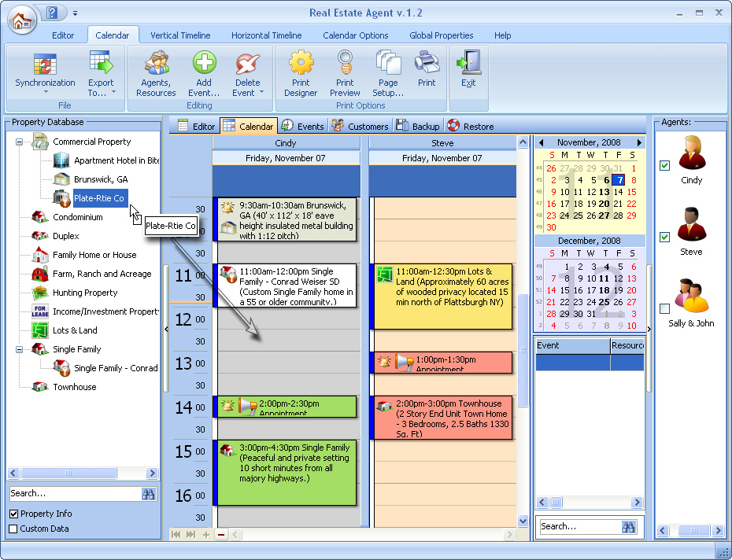Viewport: 732px width, 560px height.
Task: Open the Agents, Resources editor
Action: click(156, 64)
